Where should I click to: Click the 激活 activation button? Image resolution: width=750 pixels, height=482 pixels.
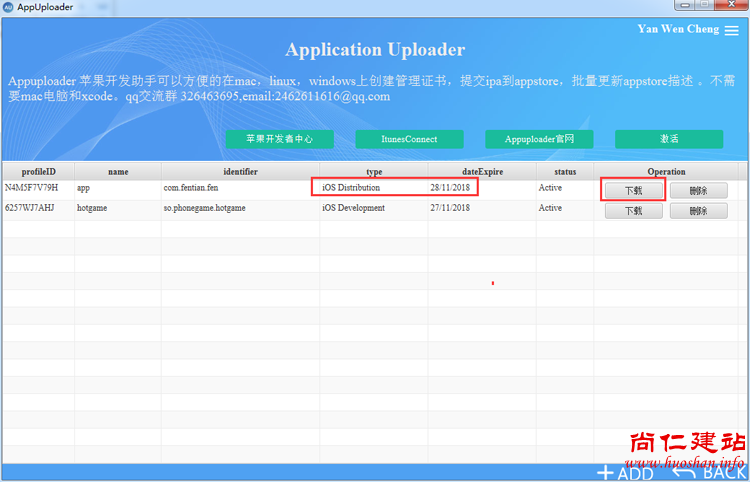click(669, 139)
